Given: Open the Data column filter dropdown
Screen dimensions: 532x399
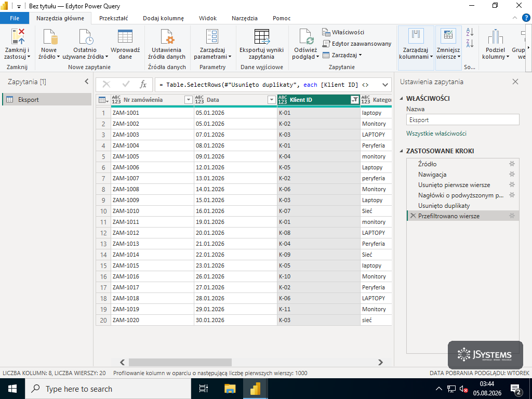Looking at the screenshot, I should (271, 100).
